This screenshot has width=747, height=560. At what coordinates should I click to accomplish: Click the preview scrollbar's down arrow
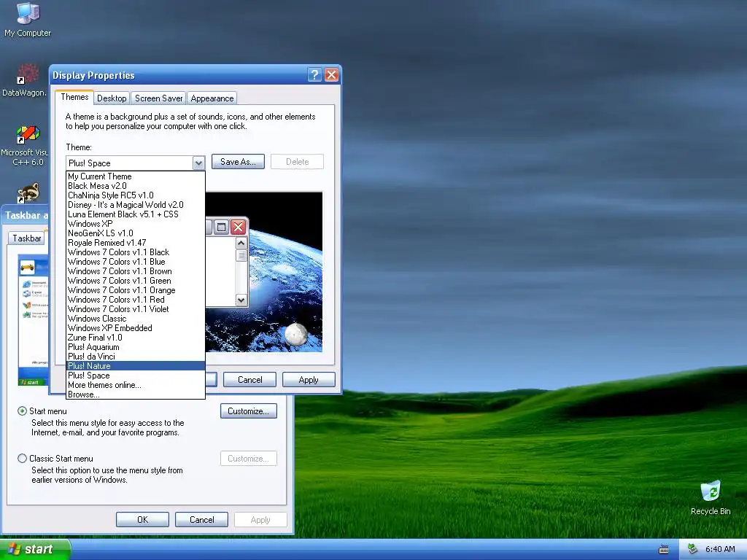click(241, 300)
